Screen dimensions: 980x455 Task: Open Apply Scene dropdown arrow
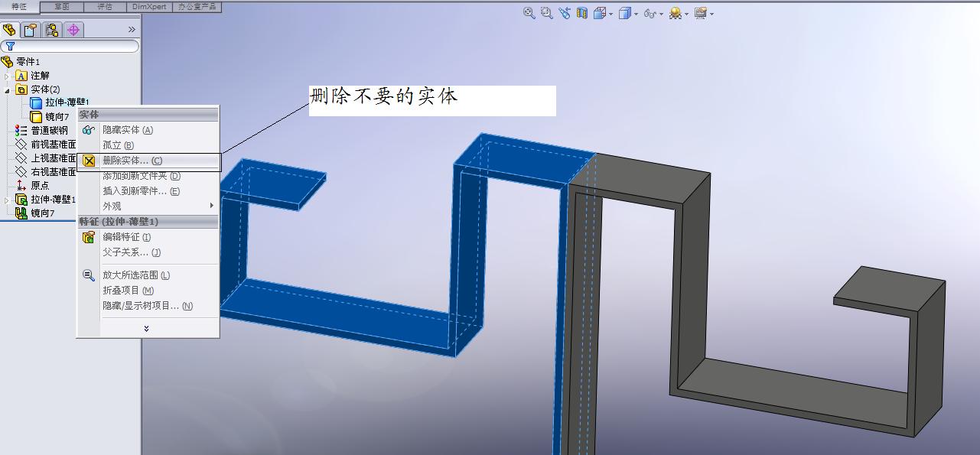pyautogui.click(x=686, y=14)
